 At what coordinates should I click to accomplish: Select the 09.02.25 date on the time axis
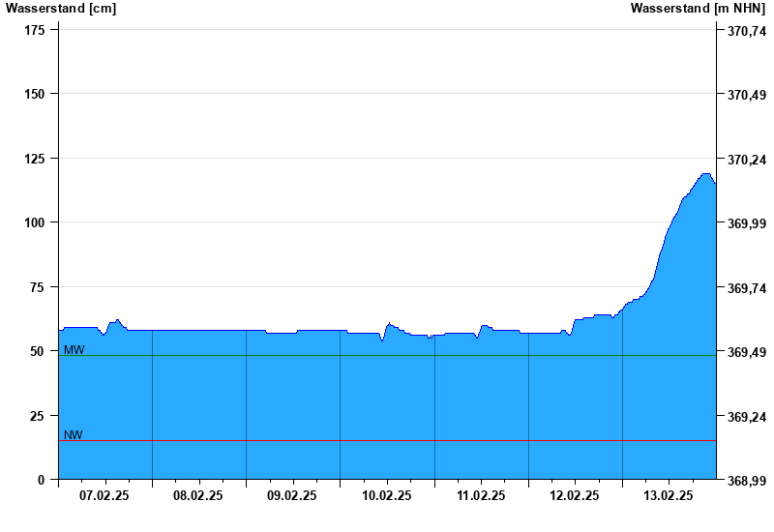click(292, 495)
